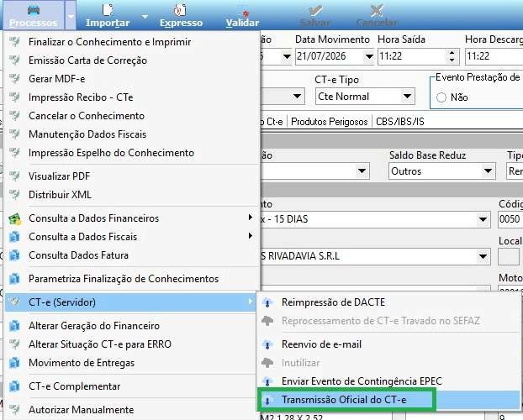Open the Importar dropdown arrow
This screenshot has height=420, width=523.
pos(145,16)
